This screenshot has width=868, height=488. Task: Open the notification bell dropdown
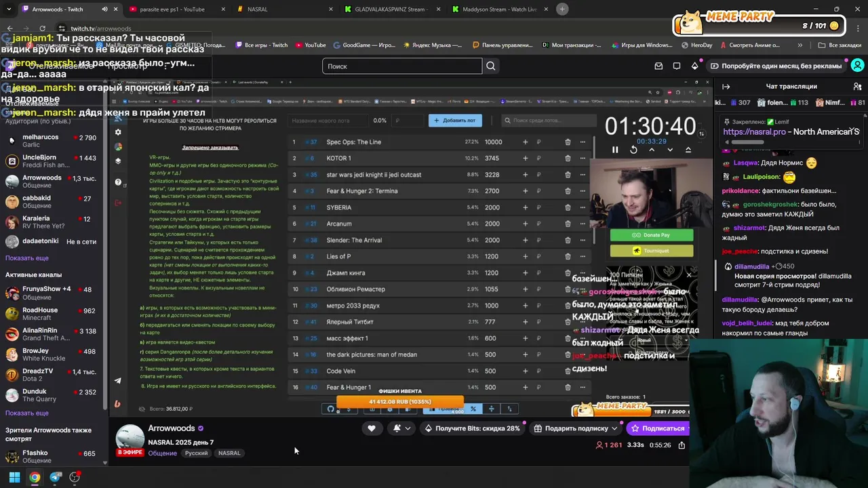point(401,428)
